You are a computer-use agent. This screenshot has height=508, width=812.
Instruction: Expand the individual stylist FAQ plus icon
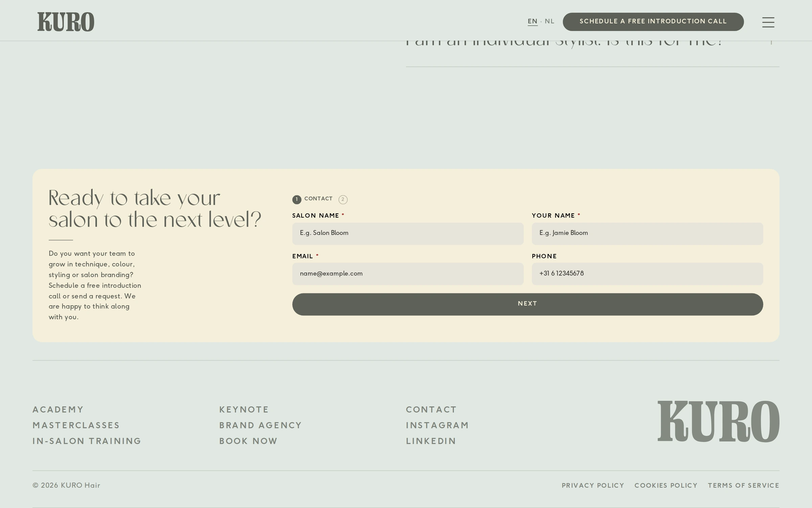click(771, 42)
